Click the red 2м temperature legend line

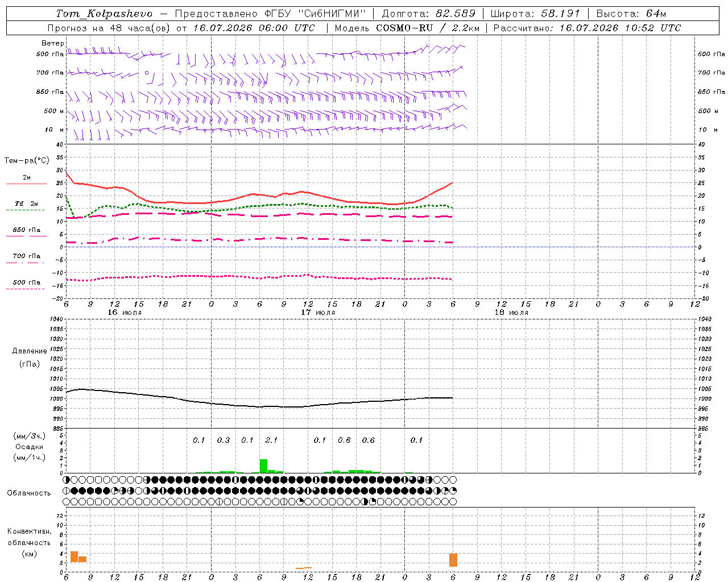tap(26, 184)
